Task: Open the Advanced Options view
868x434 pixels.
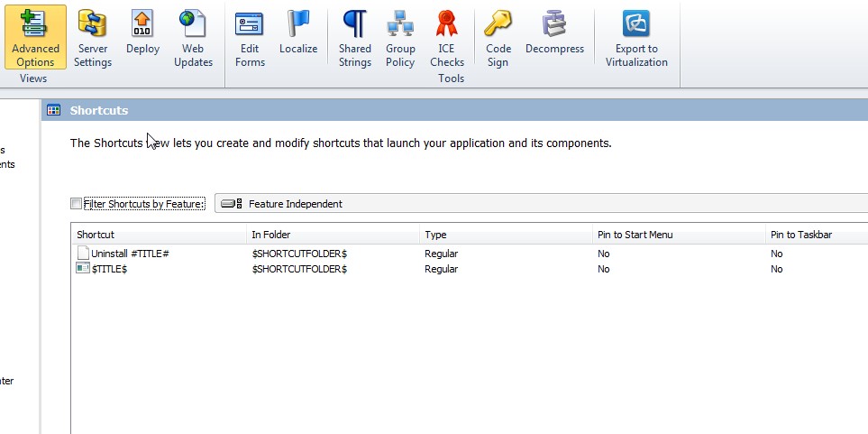Action: 35,37
